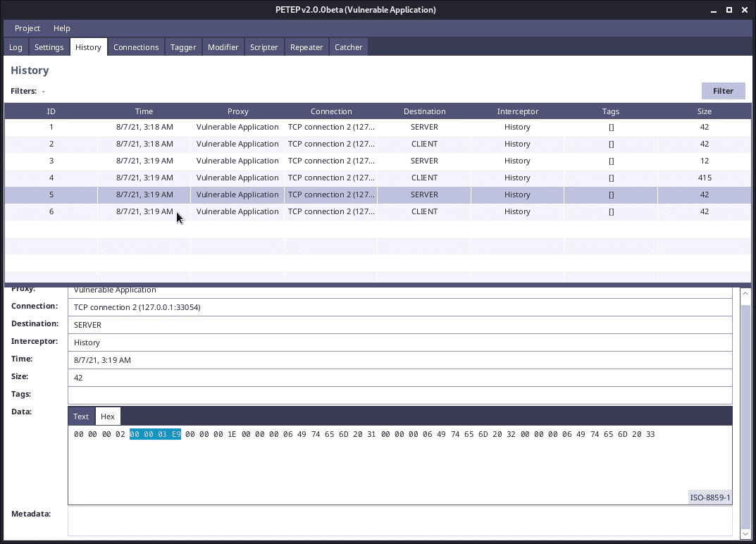The height and width of the screenshot is (544, 756).
Task: Sort table by Size column header
Action: pos(704,111)
